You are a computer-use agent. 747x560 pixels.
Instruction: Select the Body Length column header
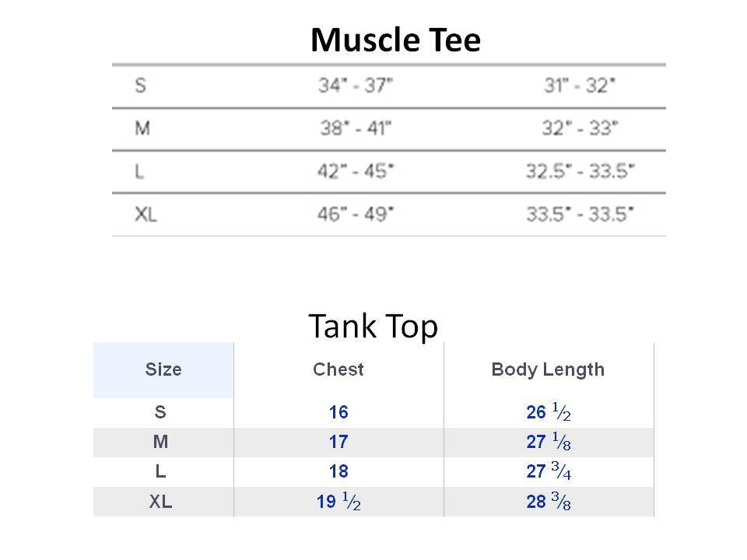548,369
